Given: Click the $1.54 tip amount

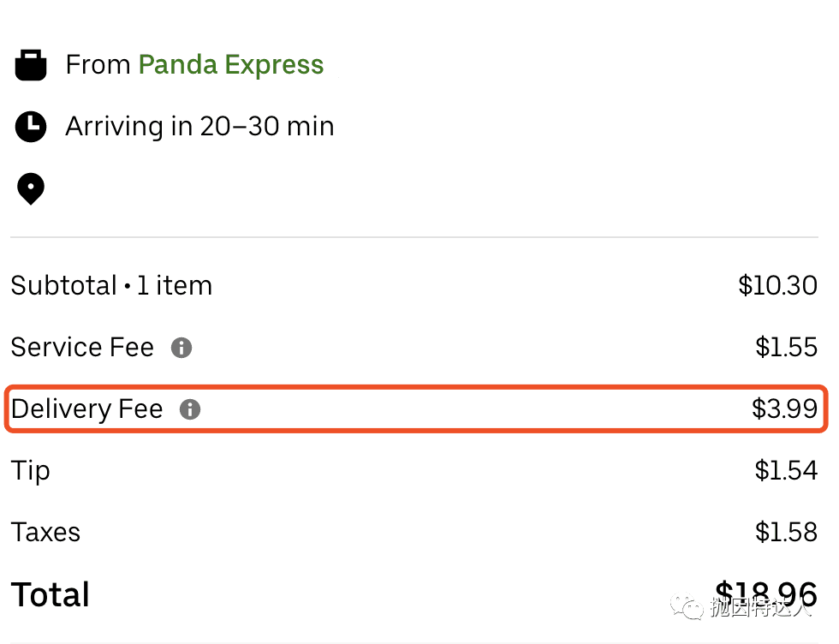Looking at the screenshot, I should click(x=786, y=470).
